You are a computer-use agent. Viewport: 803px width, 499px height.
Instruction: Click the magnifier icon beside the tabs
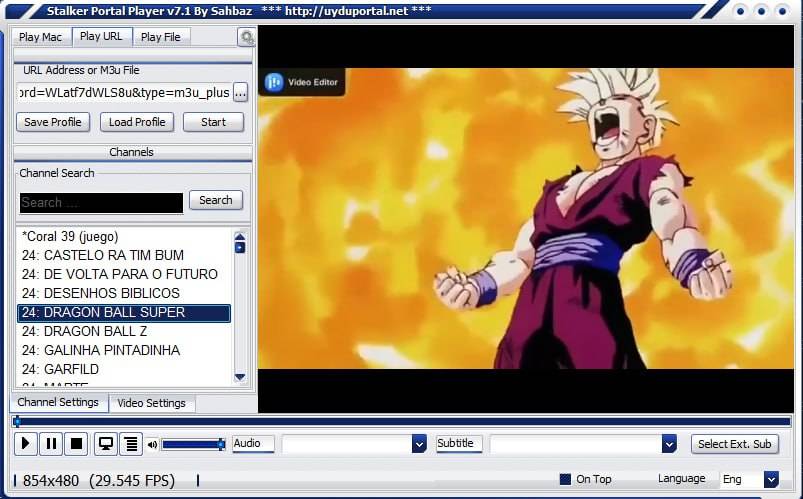pyautogui.click(x=247, y=37)
